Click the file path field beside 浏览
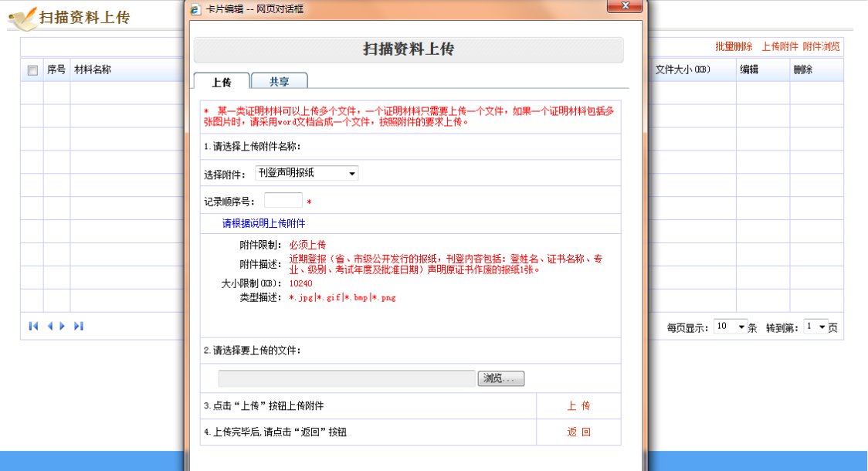 (x=347, y=378)
